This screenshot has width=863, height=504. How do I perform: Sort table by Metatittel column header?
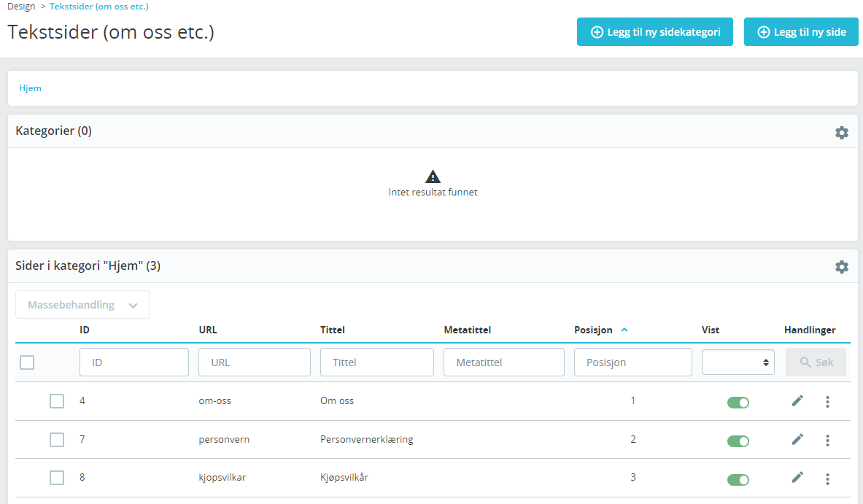[468, 330]
